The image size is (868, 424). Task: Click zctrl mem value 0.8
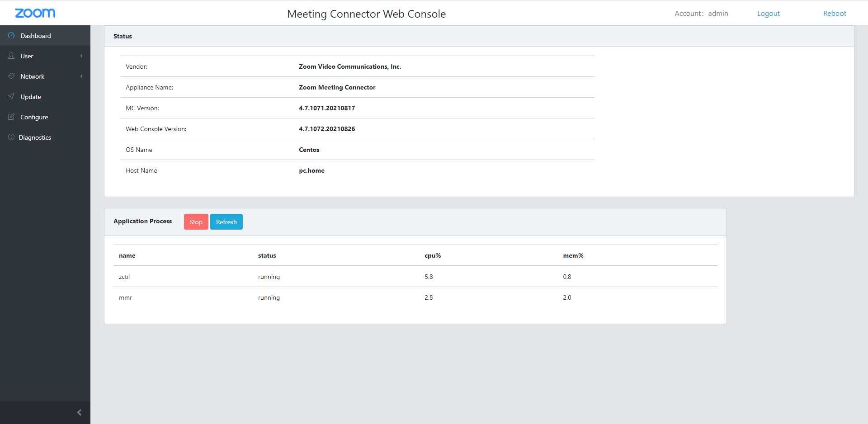(567, 277)
